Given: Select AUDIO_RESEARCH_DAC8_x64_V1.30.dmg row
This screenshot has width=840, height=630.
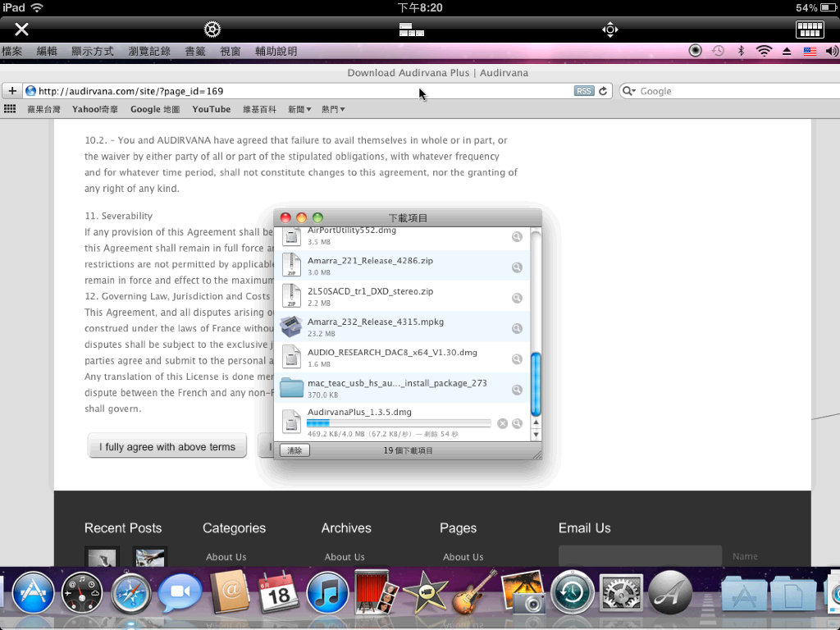Looking at the screenshot, I should (402, 358).
